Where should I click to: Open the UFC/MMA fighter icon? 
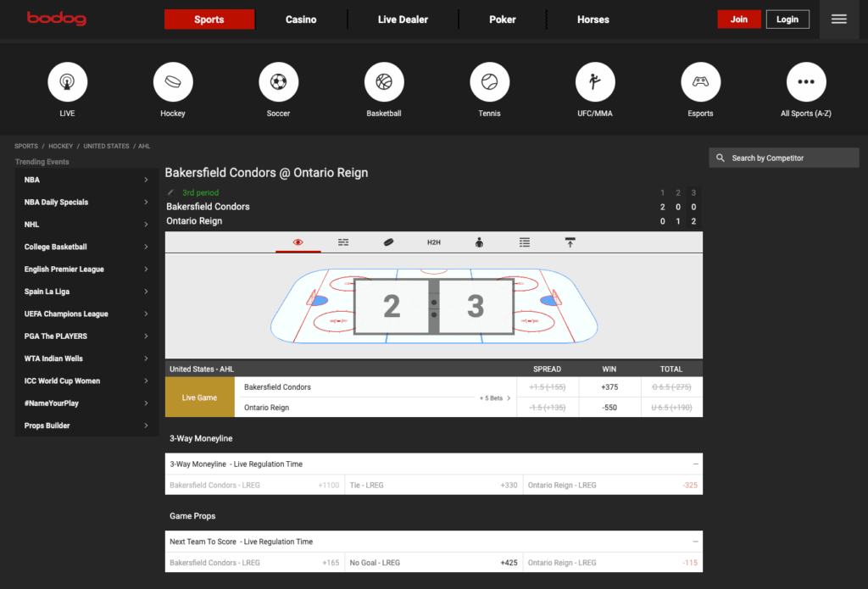click(x=595, y=82)
